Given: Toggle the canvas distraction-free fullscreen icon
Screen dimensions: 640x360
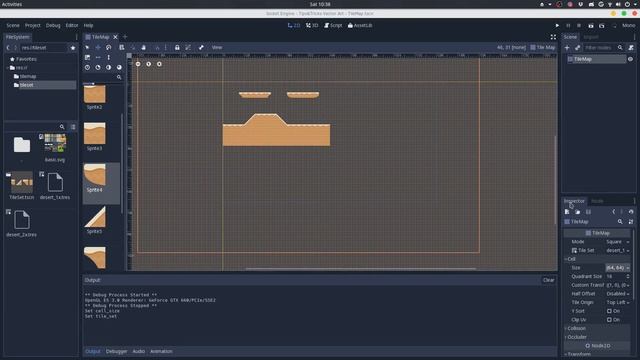Looking at the screenshot, I should click(x=553, y=37).
